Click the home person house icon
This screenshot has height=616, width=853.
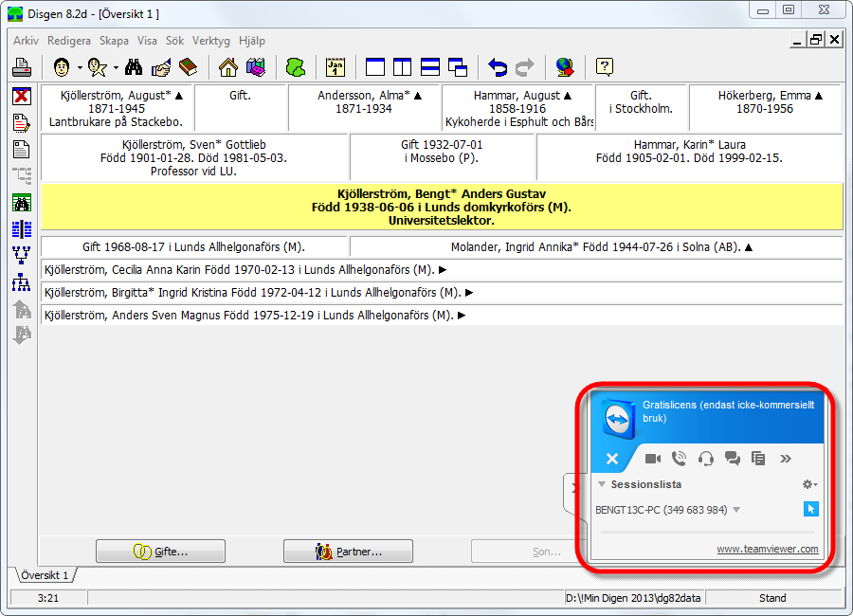point(227,67)
